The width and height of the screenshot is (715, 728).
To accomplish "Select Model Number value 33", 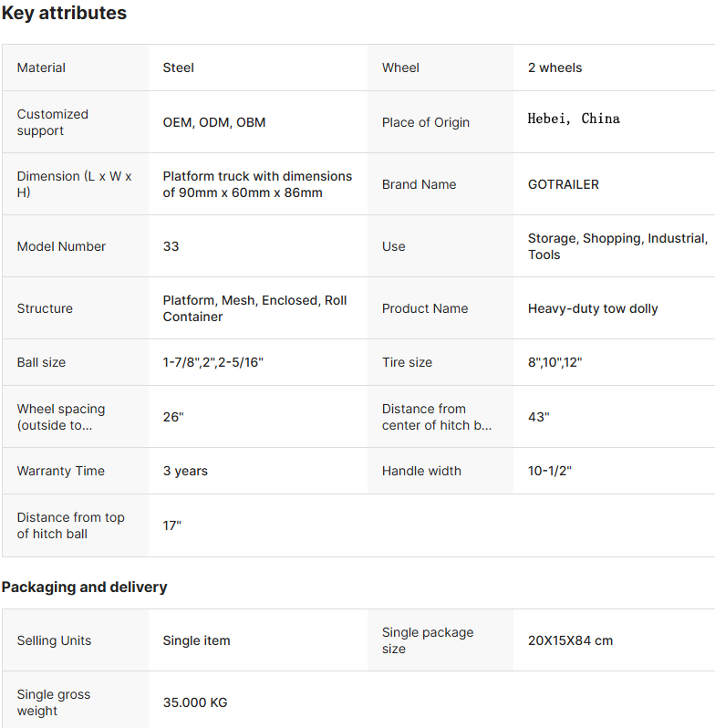I will pyautogui.click(x=171, y=246).
